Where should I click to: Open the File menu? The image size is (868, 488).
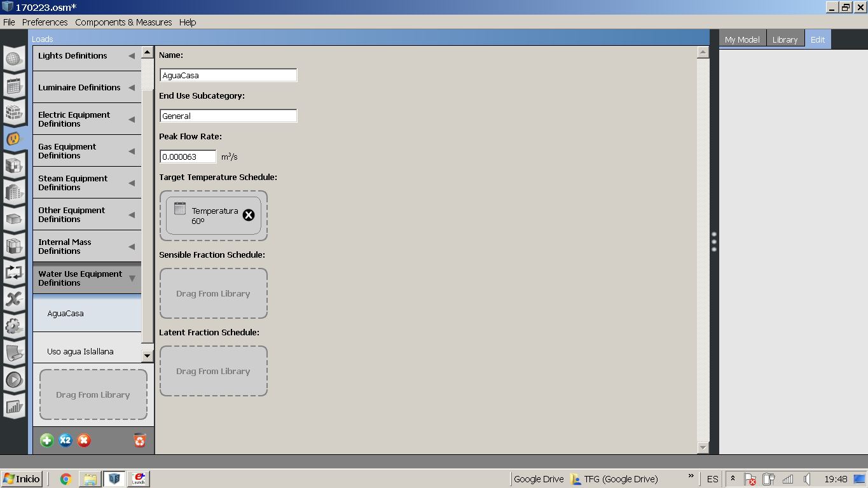click(9, 22)
